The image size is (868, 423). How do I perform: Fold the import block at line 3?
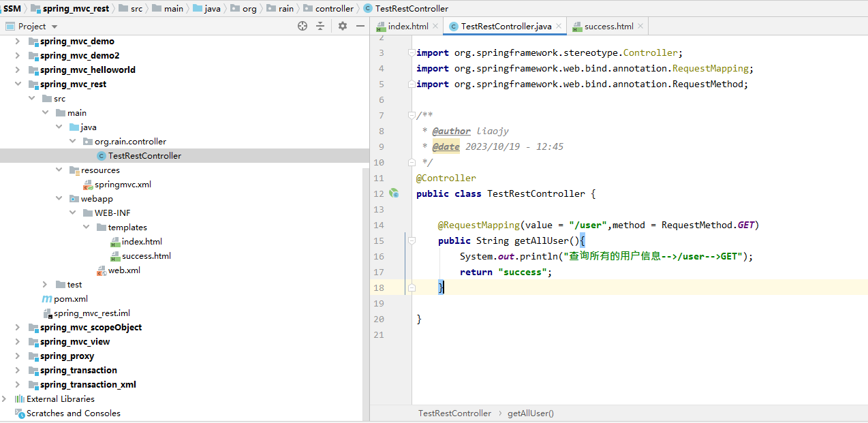411,53
